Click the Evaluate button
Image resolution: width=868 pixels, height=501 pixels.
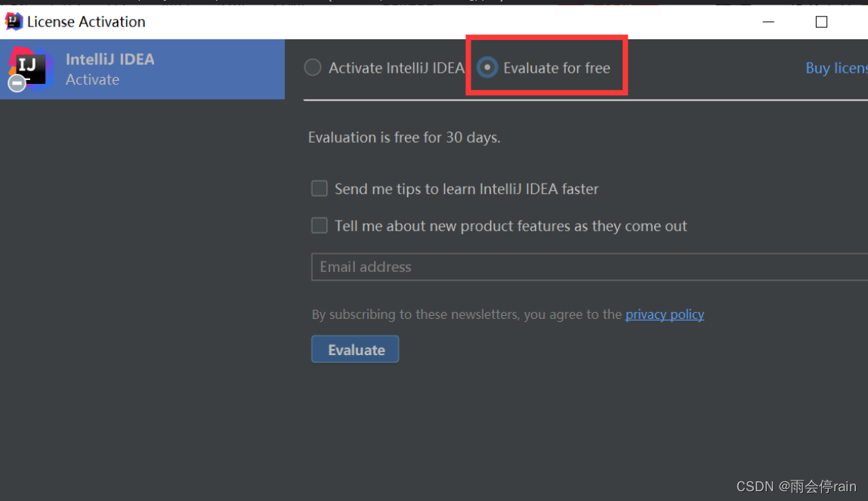(x=355, y=349)
